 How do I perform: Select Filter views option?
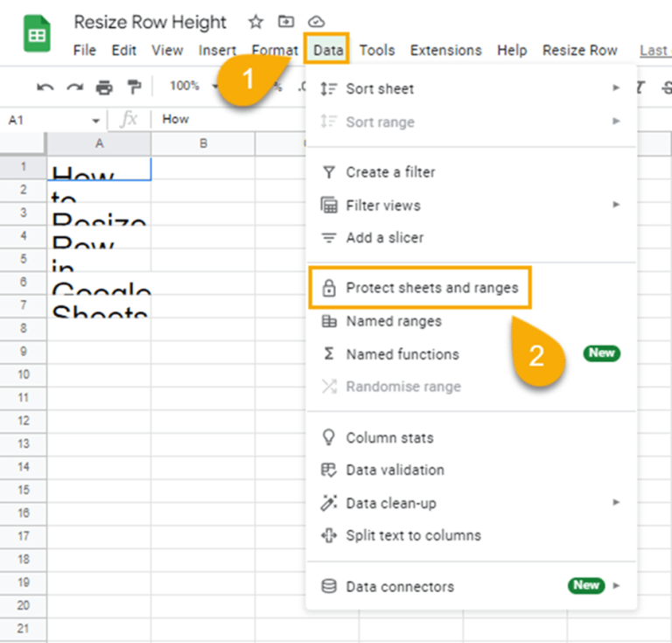472,206
